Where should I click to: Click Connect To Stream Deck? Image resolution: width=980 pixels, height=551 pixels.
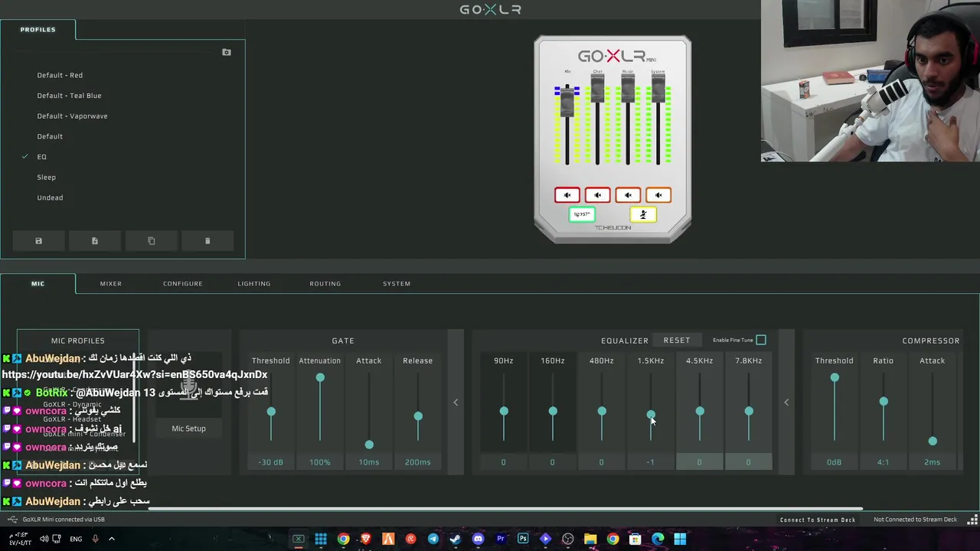(x=818, y=520)
